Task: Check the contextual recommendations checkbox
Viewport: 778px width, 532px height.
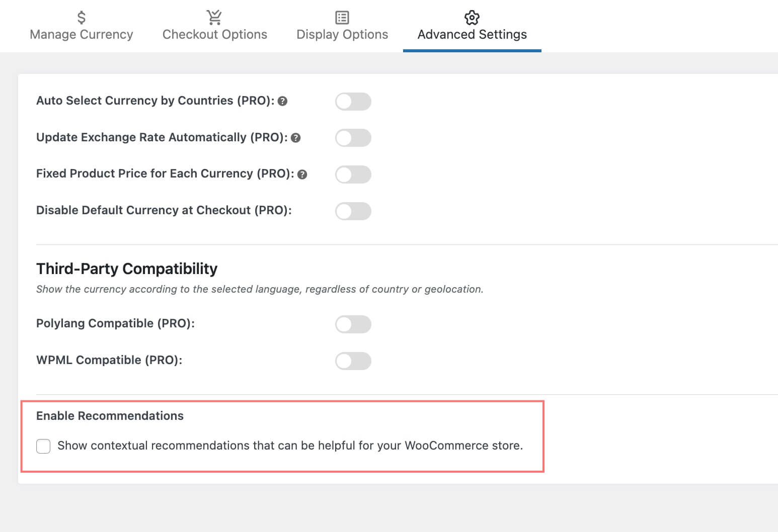Action: [x=43, y=446]
